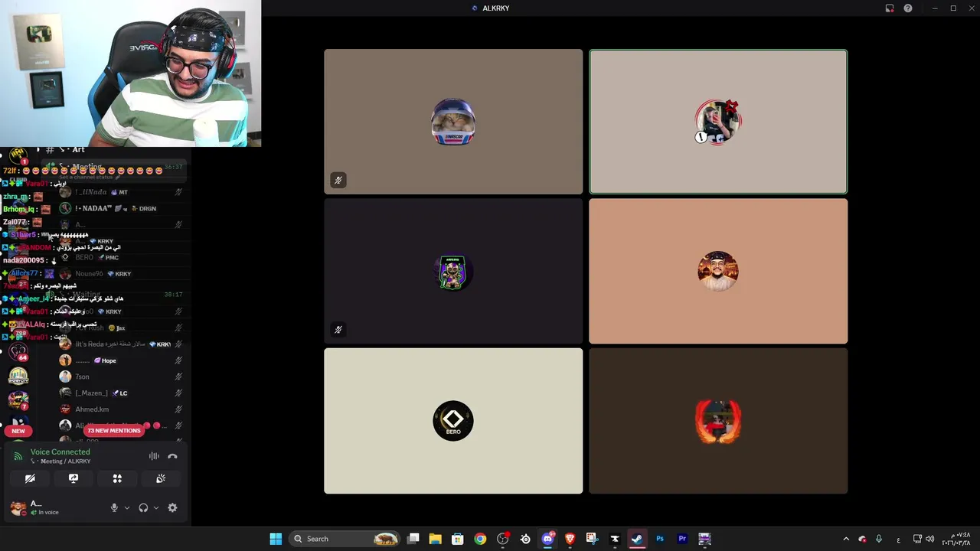Screen dimensions: 980x551
Task: Open Premiere Pro from the taskbar
Action: [x=682, y=539]
